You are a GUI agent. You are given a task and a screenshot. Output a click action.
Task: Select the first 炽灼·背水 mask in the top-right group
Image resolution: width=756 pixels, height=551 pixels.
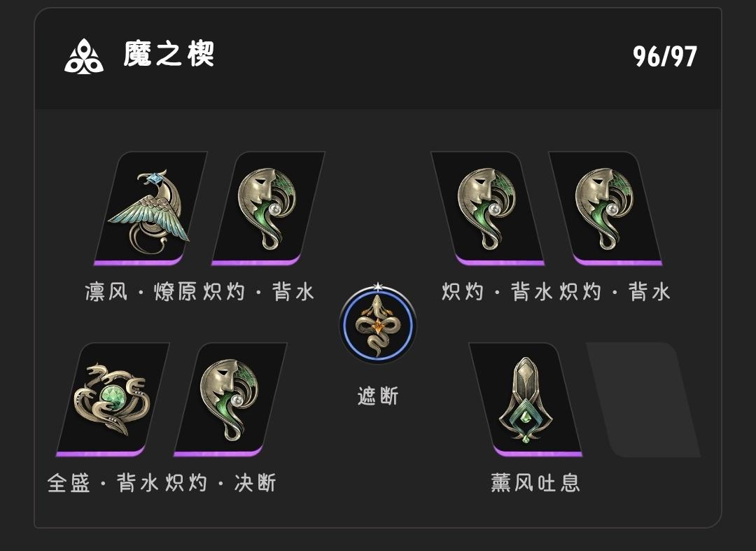click(487, 208)
